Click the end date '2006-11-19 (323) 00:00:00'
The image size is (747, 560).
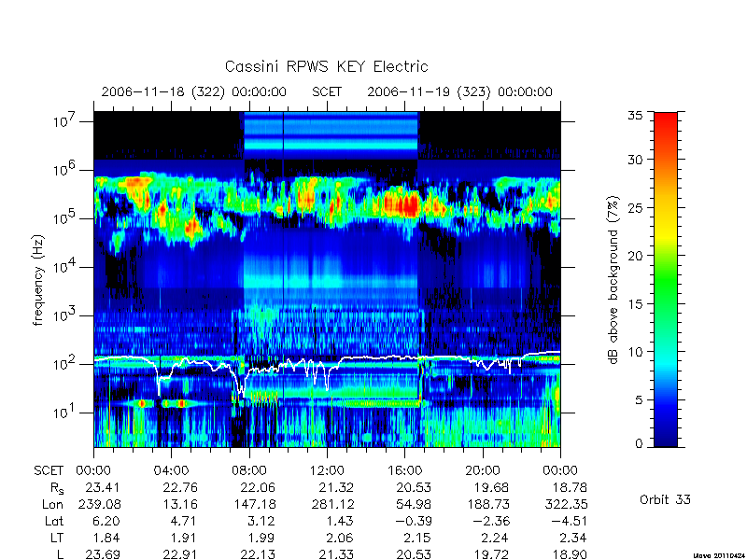click(459, 91)
